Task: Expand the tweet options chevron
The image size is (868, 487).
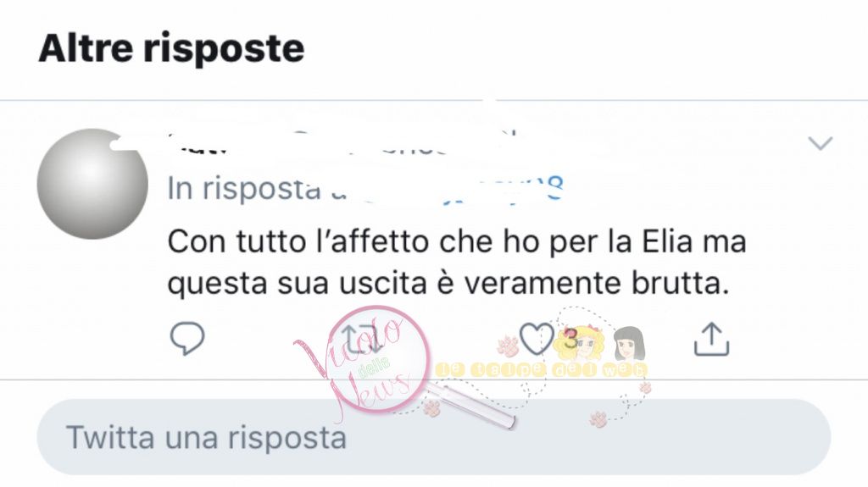Action: pos(820,143)
